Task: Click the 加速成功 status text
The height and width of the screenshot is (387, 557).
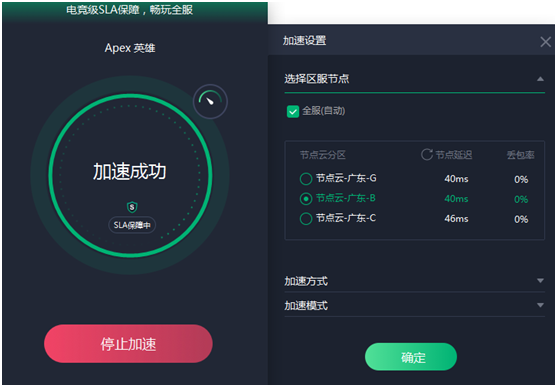Action: tap(130, 171)
